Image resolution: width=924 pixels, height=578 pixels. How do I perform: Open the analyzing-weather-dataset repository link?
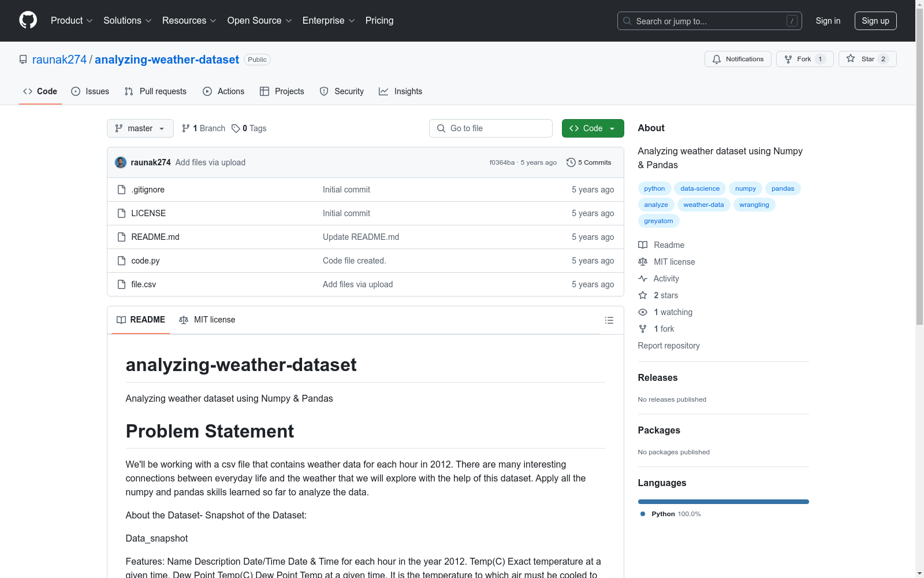point(167,60)
